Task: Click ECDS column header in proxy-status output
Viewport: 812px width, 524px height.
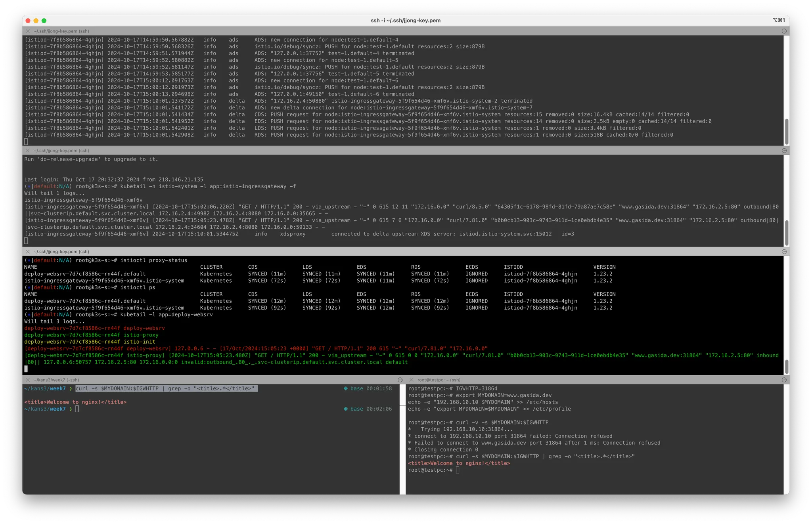Action: (x=472, y=267)
